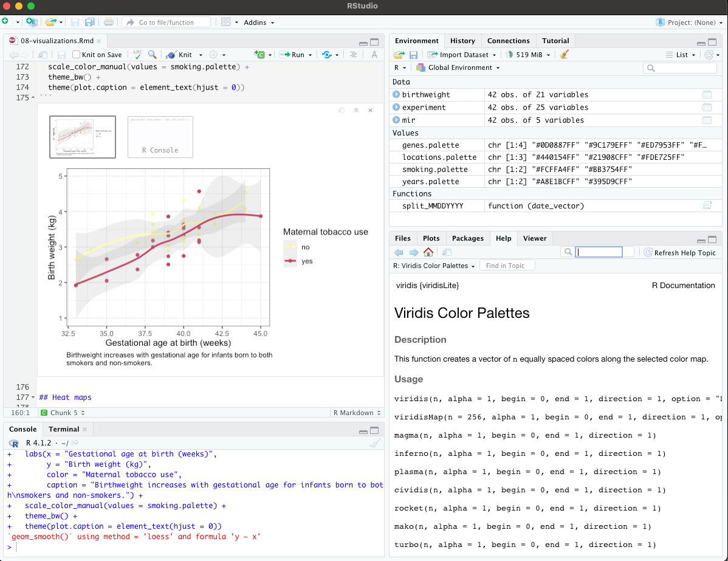Click the Insert new code chunk icon
The height and width of the screenshot is (561, 728).
(259, 54)
